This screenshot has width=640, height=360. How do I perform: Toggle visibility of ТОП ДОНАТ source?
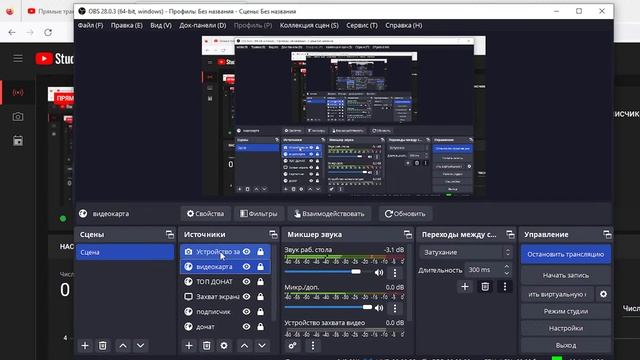coord(247,282)
